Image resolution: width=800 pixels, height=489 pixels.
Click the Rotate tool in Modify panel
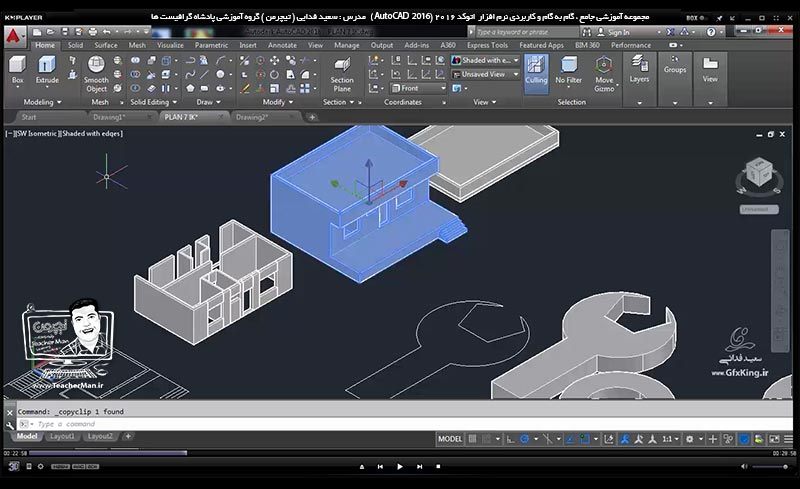(274, 75)
